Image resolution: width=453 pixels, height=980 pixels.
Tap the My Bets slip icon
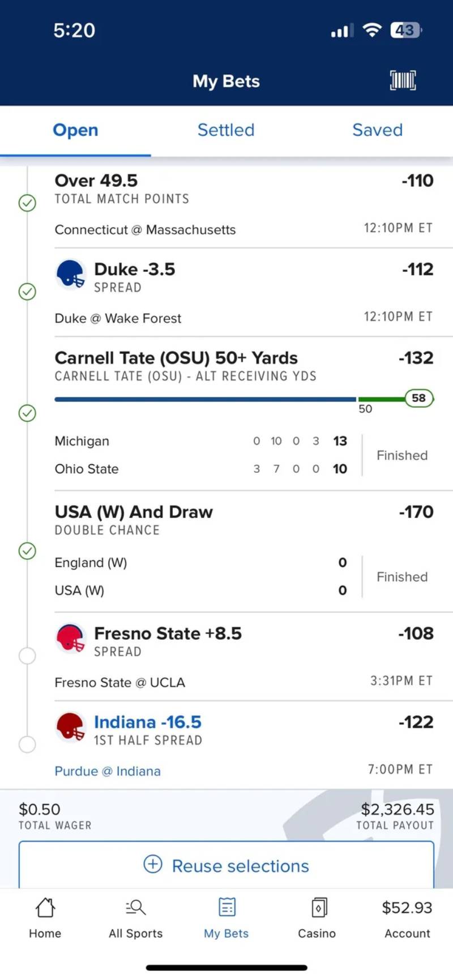tap(226, 908)
